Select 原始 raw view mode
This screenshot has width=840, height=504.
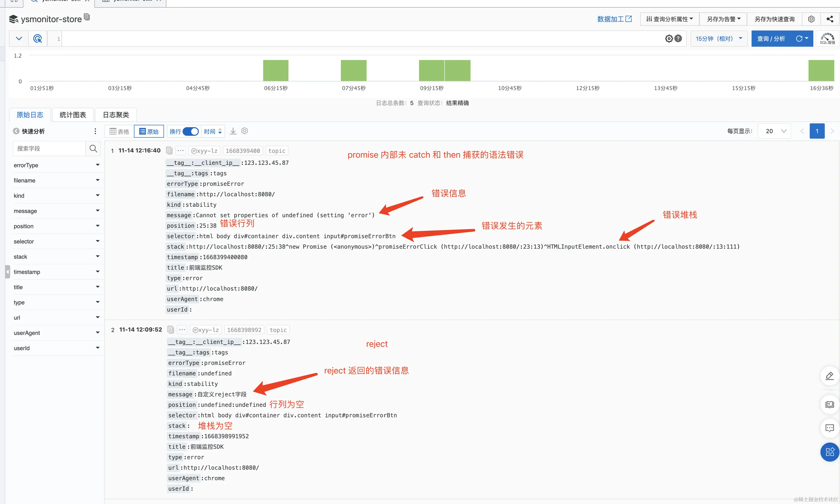coord(149,132)
